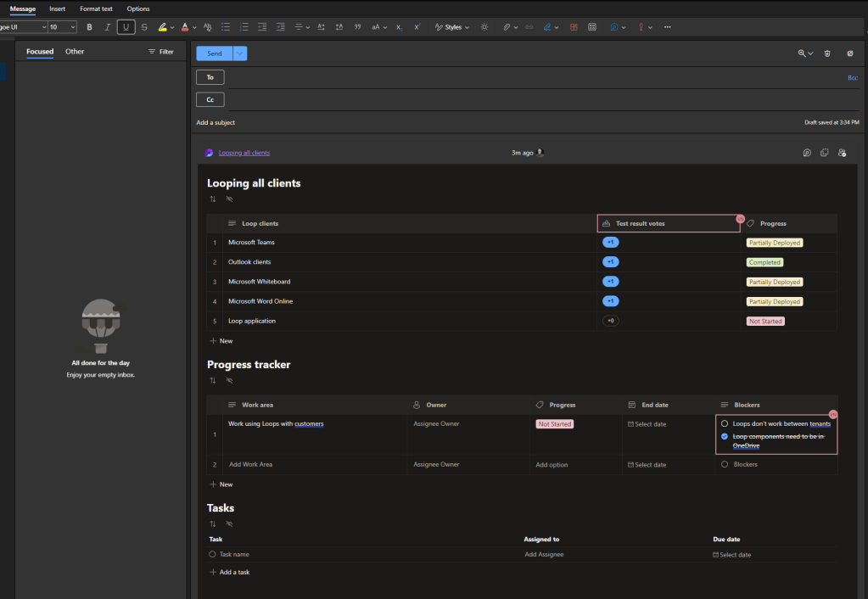Apply strikethrough formatting from the ribbon
This screenshot has height=599, width=868.
[144, 27]
